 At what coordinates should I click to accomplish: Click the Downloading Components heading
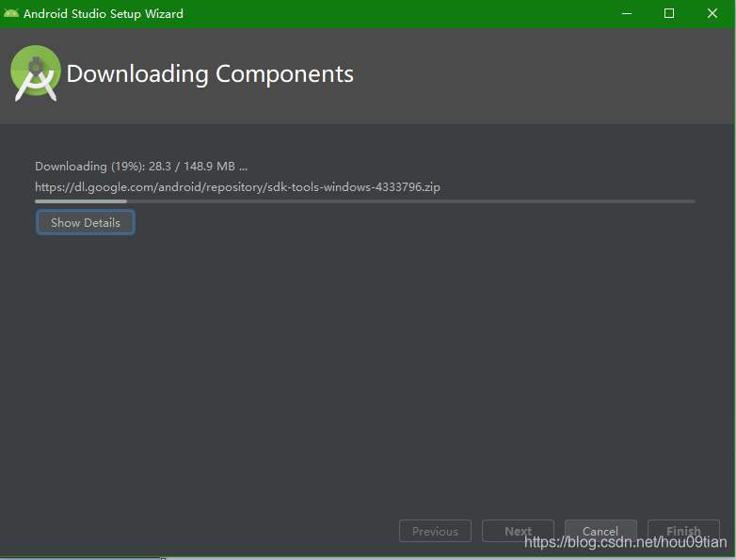point(210,74)
